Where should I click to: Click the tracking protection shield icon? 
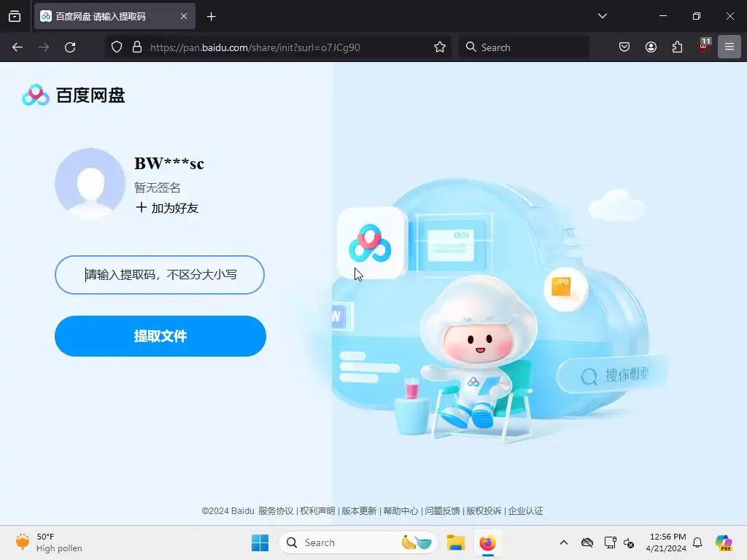click(117, 47)
